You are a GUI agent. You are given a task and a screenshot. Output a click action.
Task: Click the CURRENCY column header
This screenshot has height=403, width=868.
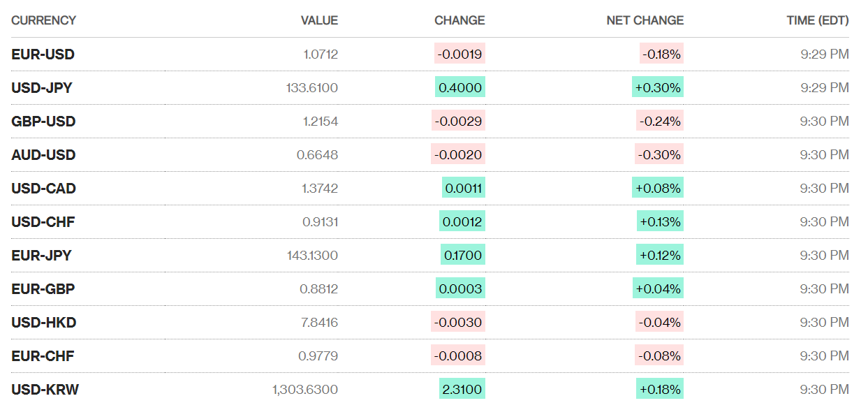[43, 21]
